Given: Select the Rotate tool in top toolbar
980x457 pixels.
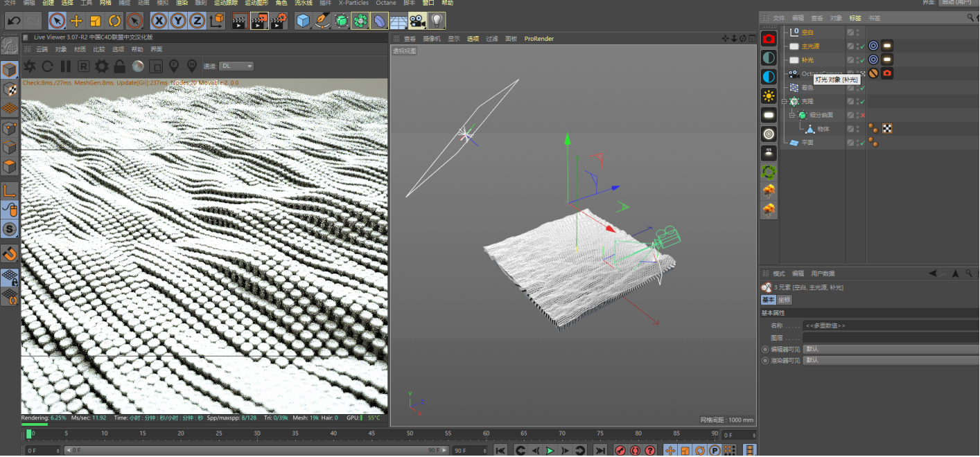Looking at the screenshot, I should pos(115,21).
